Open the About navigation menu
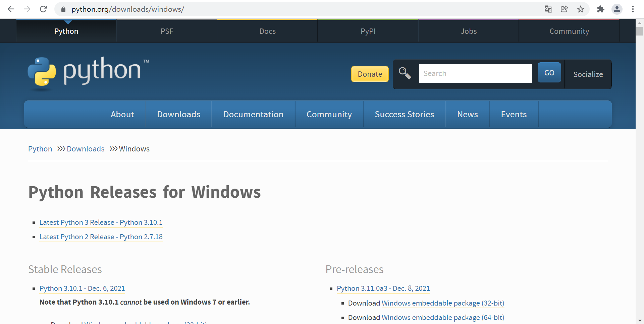The width and height of the screenshot is (644, 324). point(122,114)
